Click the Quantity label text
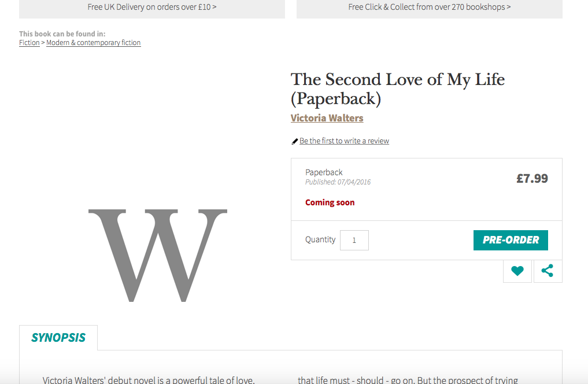 point(320,239)
